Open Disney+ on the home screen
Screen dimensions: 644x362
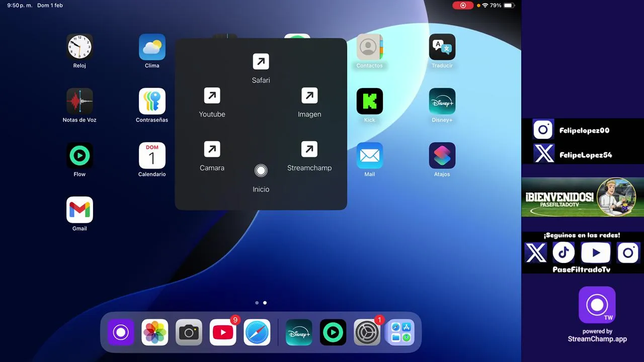442,101
